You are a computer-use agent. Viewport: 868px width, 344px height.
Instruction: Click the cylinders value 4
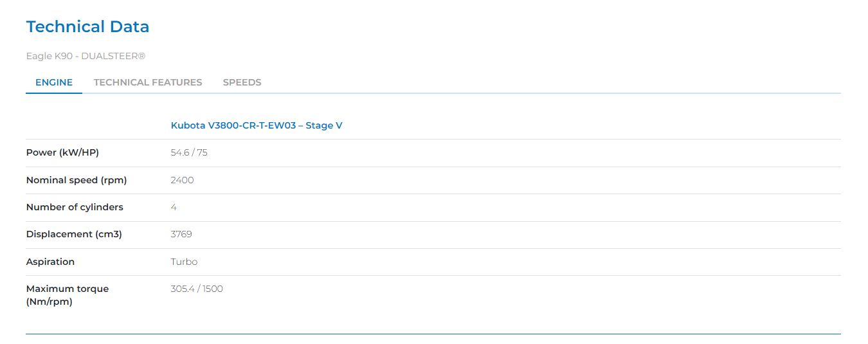click(x=174, y=207)
